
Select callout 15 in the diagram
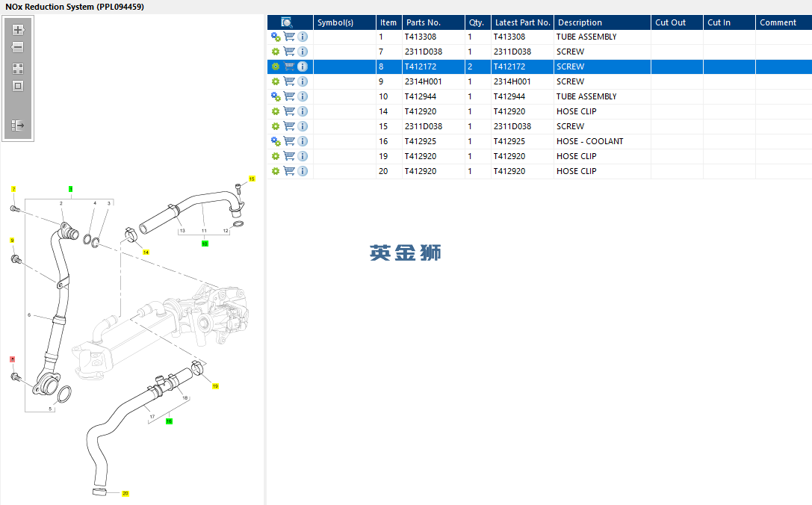tap(252, 179)
